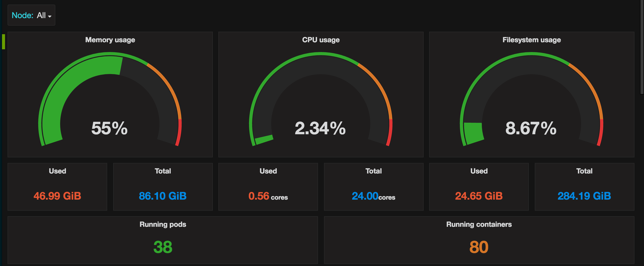Open the Node template variable dropdown
The height and width of the screenshot is (266, 644).
[x=31, y=15]
